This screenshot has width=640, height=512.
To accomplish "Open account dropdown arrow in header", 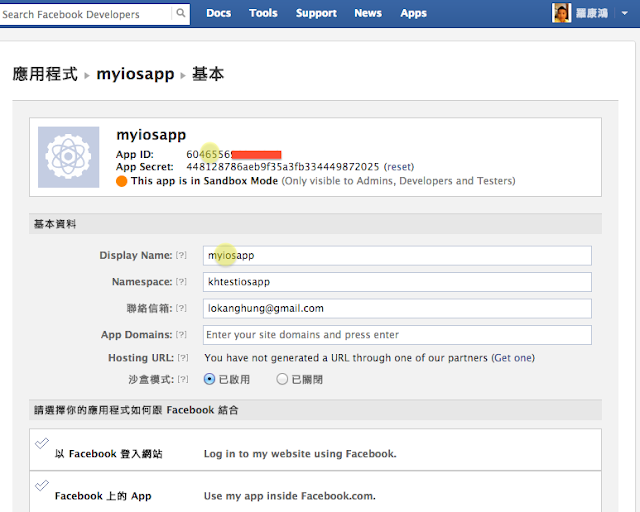I will coord(624,13).
